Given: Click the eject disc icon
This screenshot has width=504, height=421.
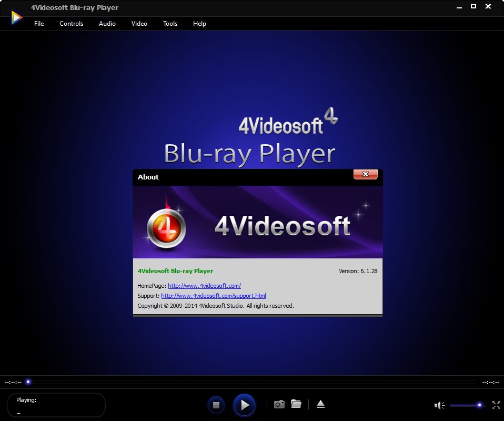Looking at the screenshot, I should point(320,404).
